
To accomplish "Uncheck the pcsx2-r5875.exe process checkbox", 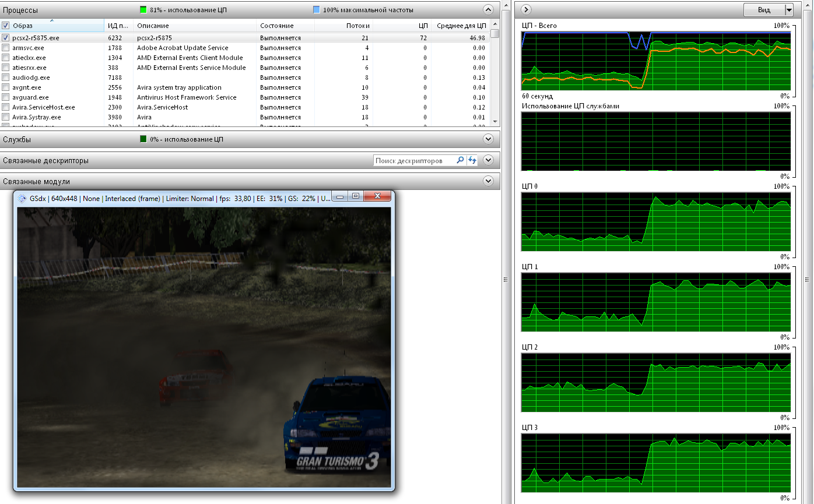I will point(6,38).
